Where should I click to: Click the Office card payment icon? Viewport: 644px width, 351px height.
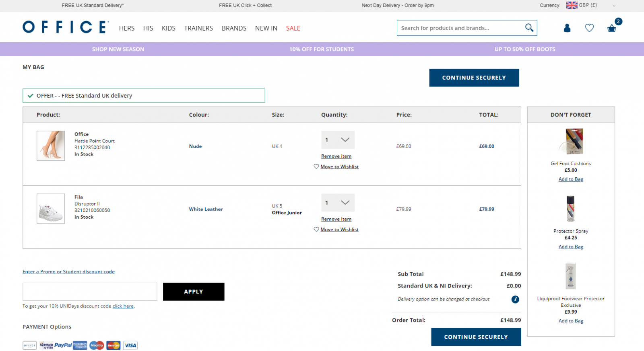30,345
